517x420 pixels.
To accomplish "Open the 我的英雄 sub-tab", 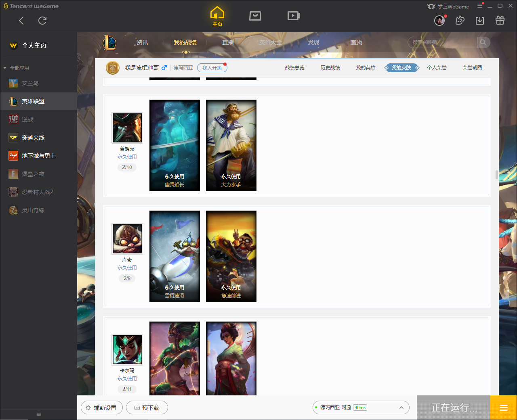I will (366, 68).
